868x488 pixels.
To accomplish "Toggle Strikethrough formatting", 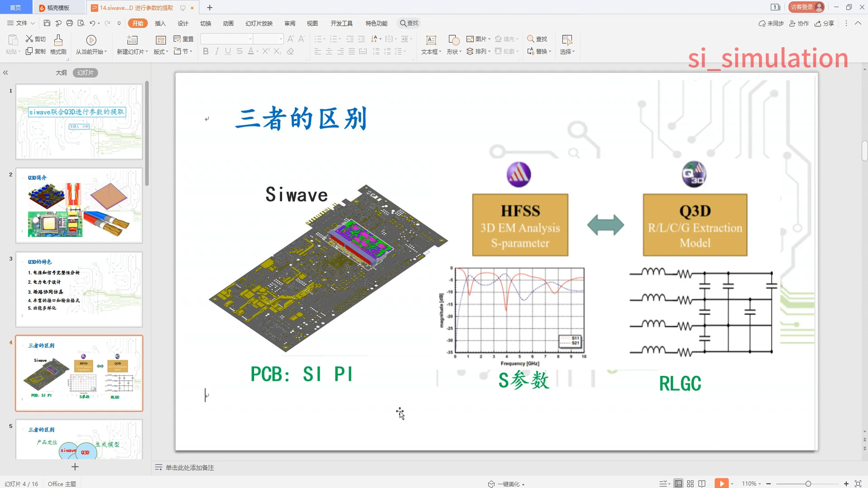I will (240, 52).
